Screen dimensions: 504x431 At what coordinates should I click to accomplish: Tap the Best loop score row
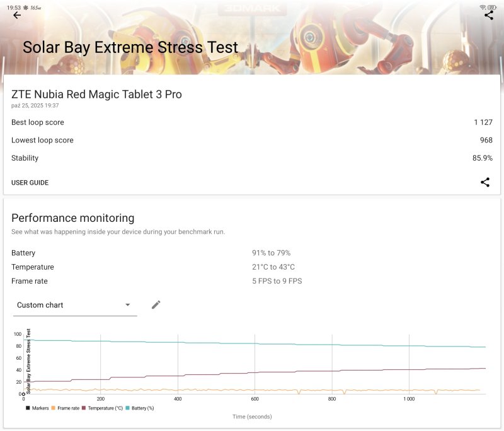252,122
